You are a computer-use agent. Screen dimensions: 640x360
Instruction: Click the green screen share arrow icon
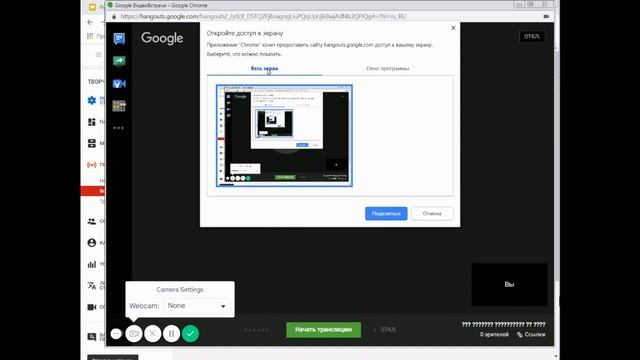119,61
